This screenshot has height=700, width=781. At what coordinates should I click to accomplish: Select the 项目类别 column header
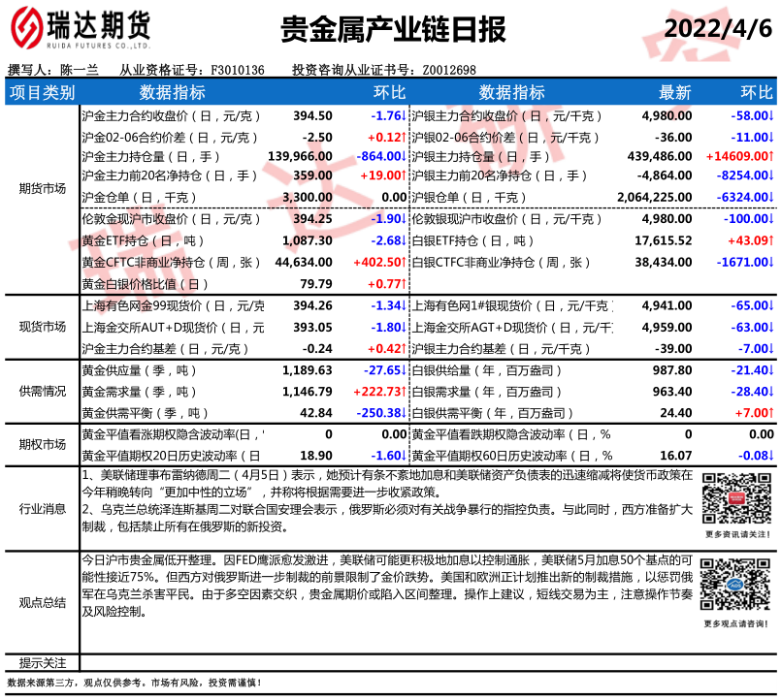(x=42, y=93)
